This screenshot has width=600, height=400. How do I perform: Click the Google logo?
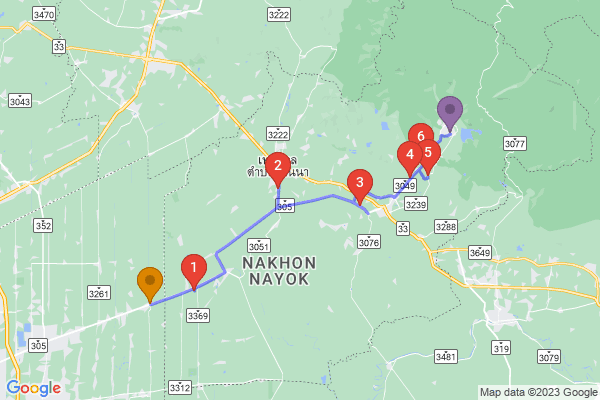point(34,388)
